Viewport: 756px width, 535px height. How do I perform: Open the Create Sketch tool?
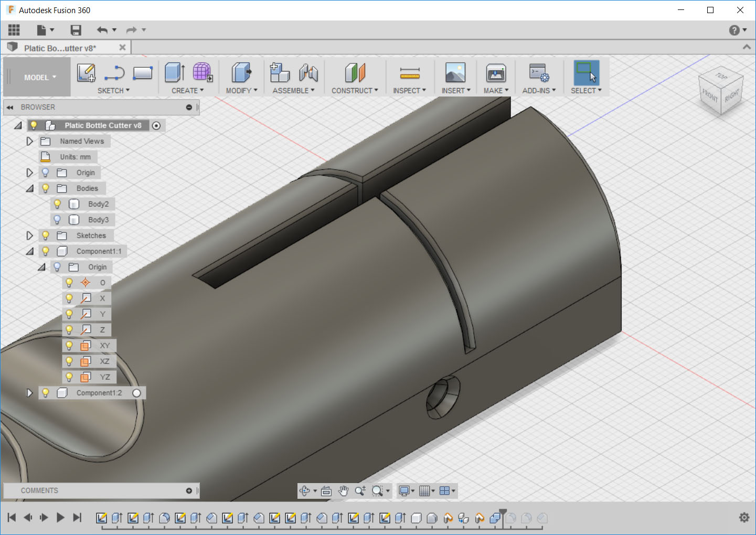(x=86, y=73)
